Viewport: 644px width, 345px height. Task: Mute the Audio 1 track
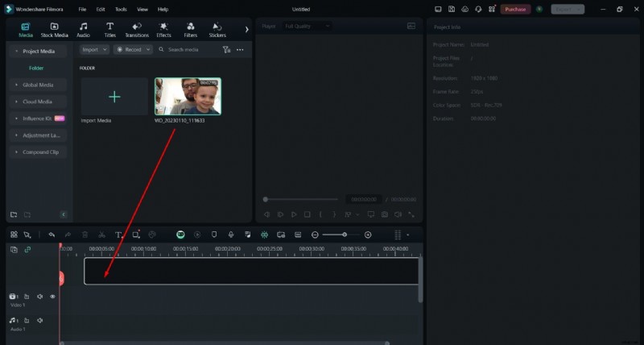point(39,321)
